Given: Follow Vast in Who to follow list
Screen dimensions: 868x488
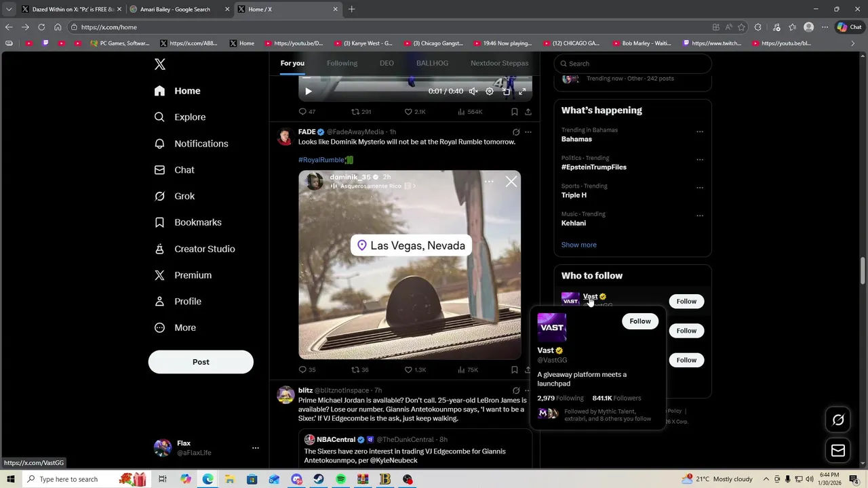Looking at the screenshot, I should (686, 302).
